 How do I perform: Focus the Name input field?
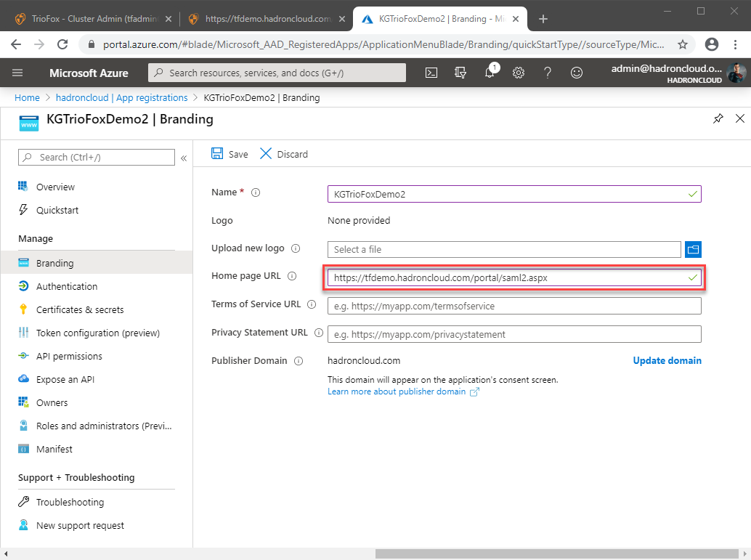click(514, 194)
